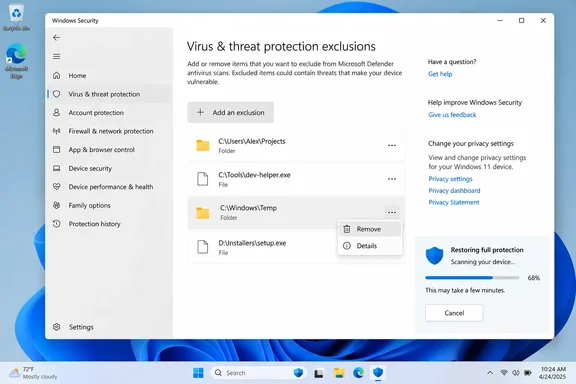Open the Windows Start button
Viewport: 576px width, 384px height.
pyautogui.click(x=198, y=373)
